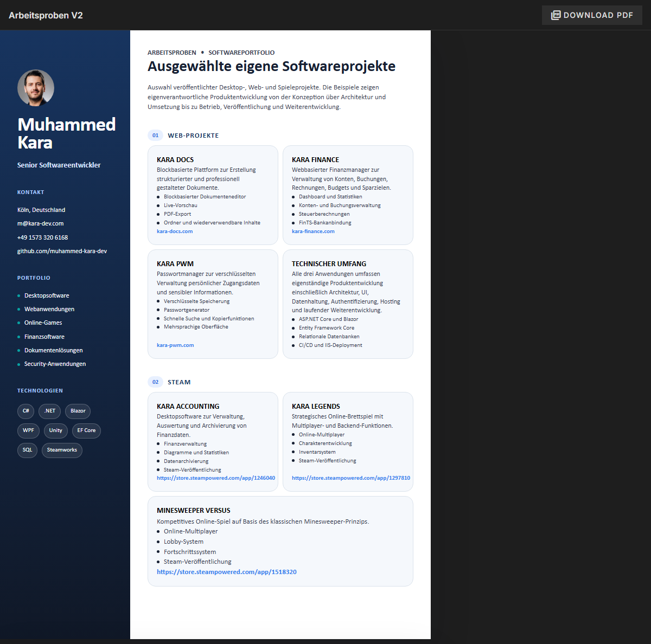The image size is (651, 644).
Task: Click the Charakterentwicklung bullet
Action: (325, 443)
